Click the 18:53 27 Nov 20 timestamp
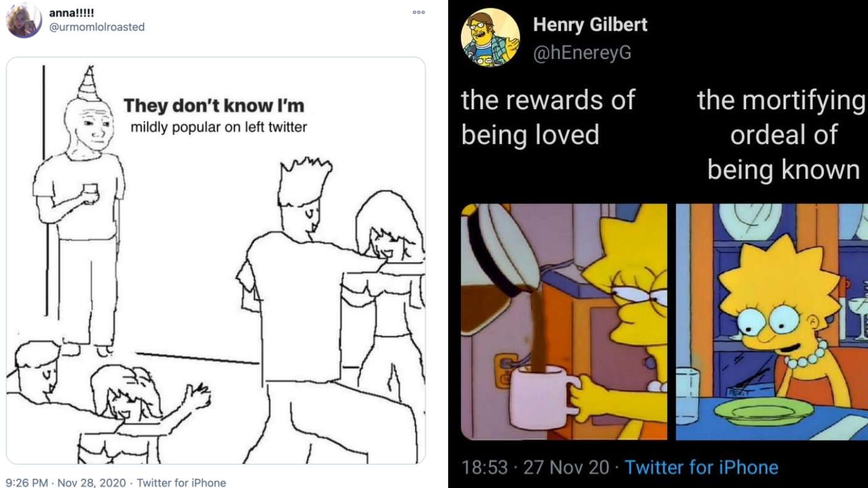The height and width of the screenshot is (488, 868). (535, 466)
